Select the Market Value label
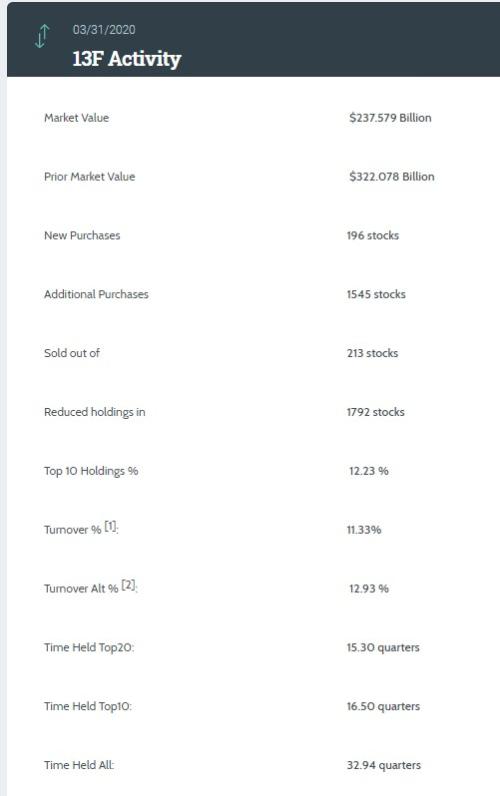500x796 pixels. [76, 118]
